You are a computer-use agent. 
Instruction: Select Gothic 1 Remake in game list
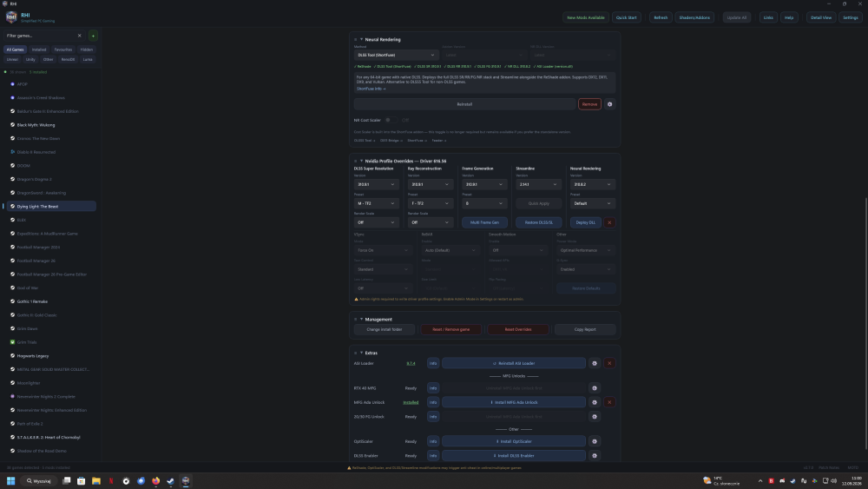click(x=51, y=301)
